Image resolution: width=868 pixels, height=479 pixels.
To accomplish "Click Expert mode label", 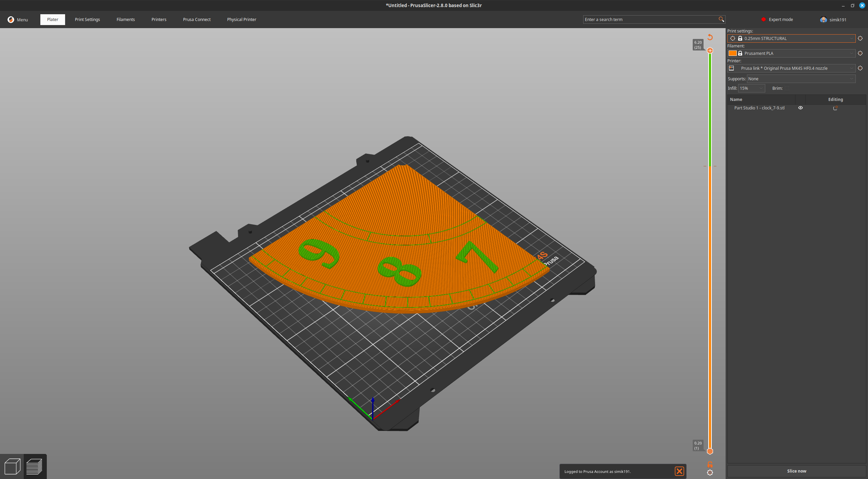I will pos(781,19).
